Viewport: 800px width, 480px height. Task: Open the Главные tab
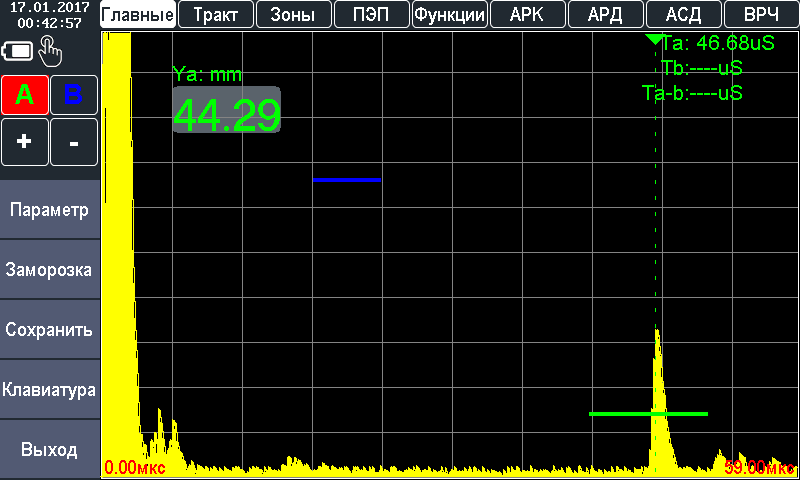tap(138, 14)
